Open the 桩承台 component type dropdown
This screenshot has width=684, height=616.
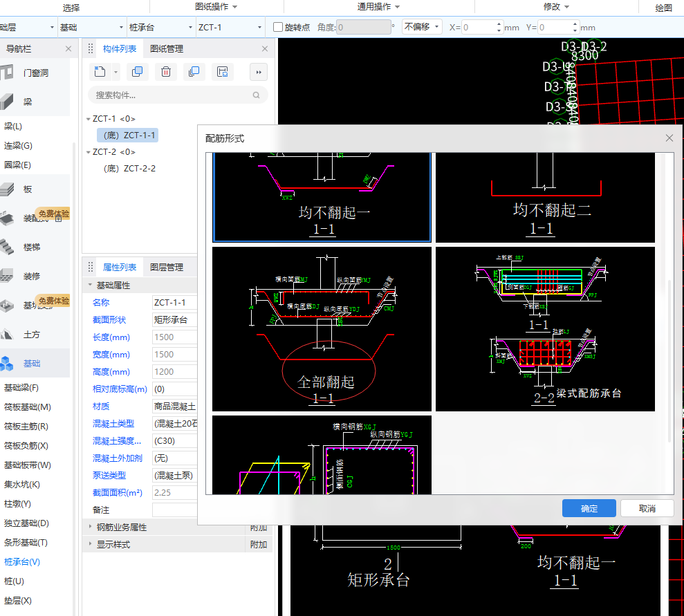coord(161,28)
